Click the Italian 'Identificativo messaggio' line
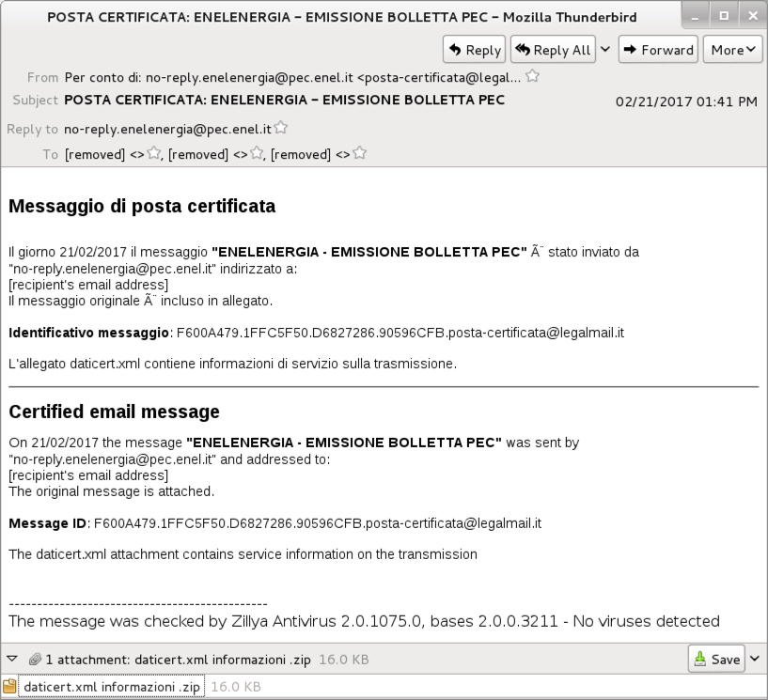The height and width of the screenshot is (700, 768). [x=317, y=333]
